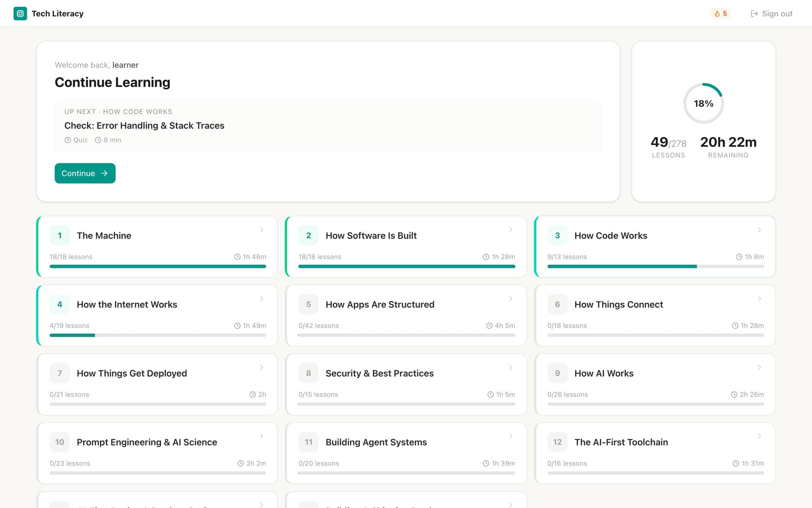Click the 18% circular progress ring
Image resolution: width=812 pixels, height=508 pixels.
(x=704, y=103)
